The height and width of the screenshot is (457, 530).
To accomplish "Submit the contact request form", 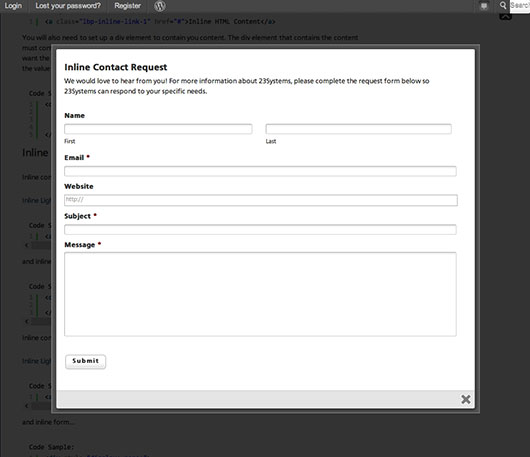I will (86, 361).
